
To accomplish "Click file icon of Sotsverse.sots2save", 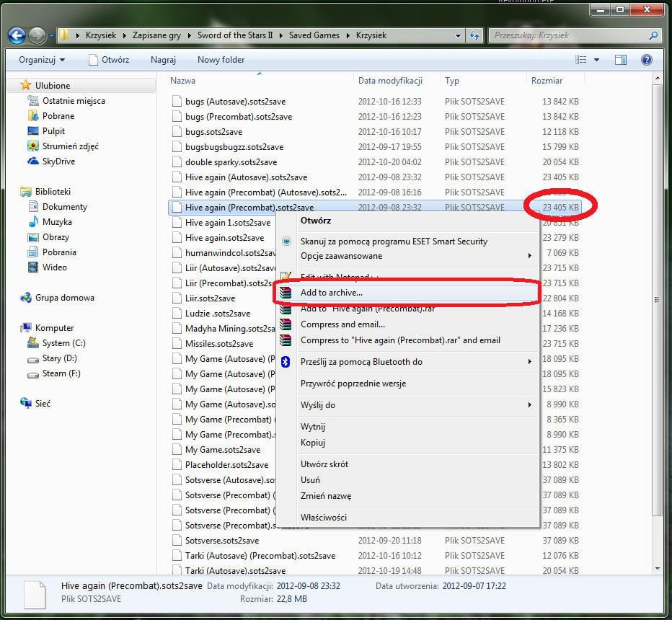I will pos(177,541).
